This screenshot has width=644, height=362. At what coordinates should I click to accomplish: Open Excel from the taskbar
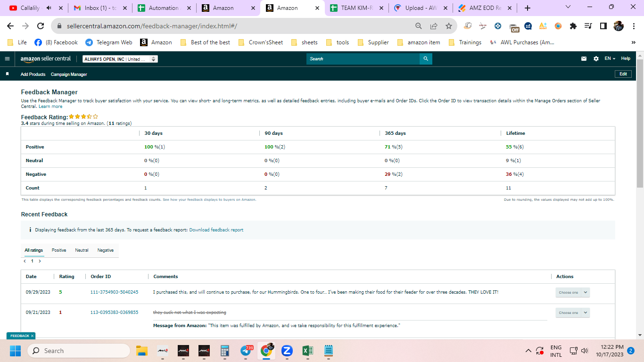[308, 351]
